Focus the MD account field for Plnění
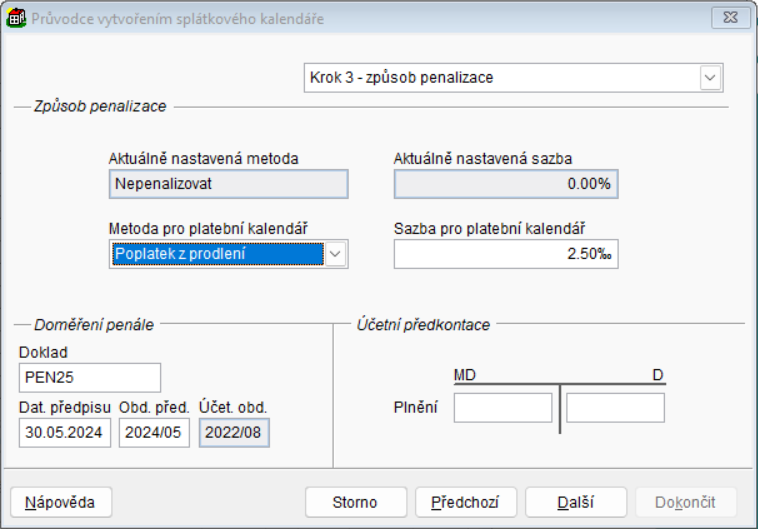This screenshot has width=758, height=529. pyautogui.click(x=503, y=408)
